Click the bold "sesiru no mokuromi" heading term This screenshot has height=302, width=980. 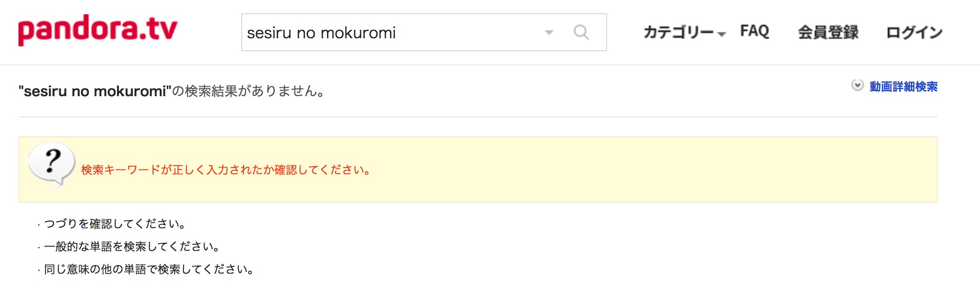(x=95, y=91)
